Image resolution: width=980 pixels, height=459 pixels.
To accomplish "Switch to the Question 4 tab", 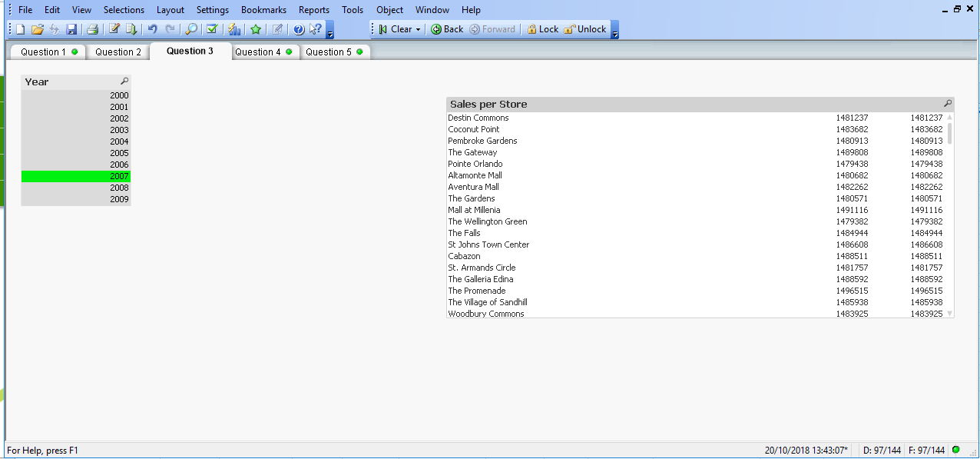I will tap(260, 52).
